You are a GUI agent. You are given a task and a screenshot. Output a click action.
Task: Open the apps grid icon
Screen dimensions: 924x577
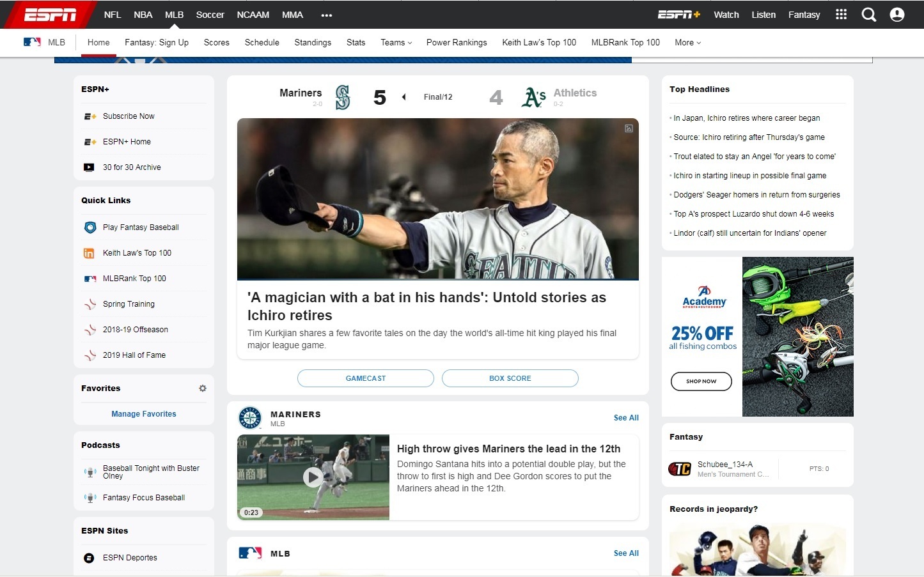point(841,15)
